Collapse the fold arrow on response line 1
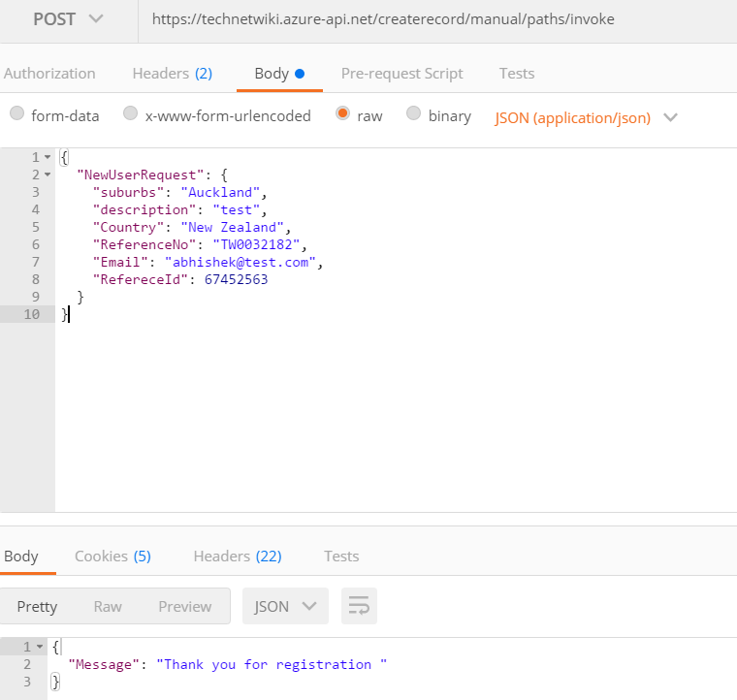Image resolution: width=737 pixels, height=700 pixels. pyautogui.click(x=40, y=647)
